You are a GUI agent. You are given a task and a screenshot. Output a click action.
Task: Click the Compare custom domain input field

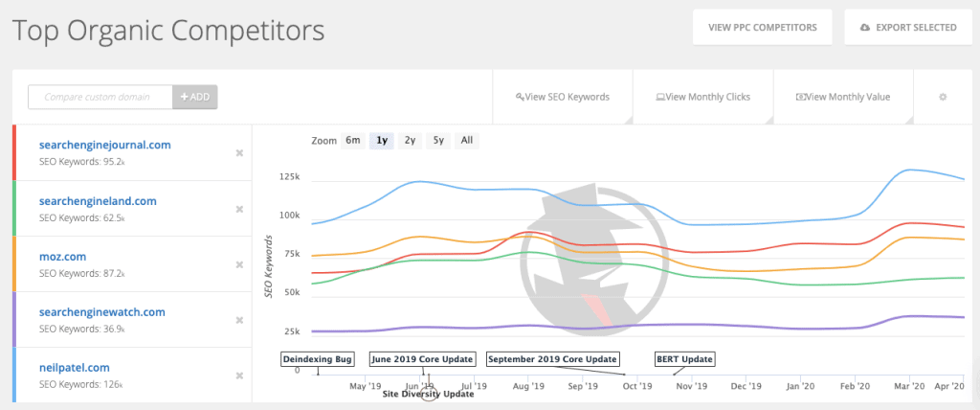click(x=100, y=97)
